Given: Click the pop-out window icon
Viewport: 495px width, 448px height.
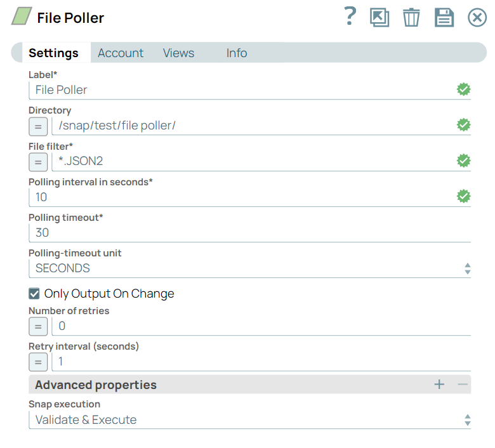Looking at the screenshot, I should click(x=379, y=17).
